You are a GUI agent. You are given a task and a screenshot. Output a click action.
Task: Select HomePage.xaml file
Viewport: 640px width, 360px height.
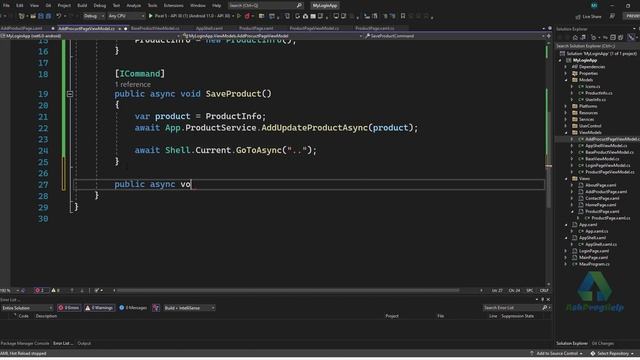pos(600,205)
